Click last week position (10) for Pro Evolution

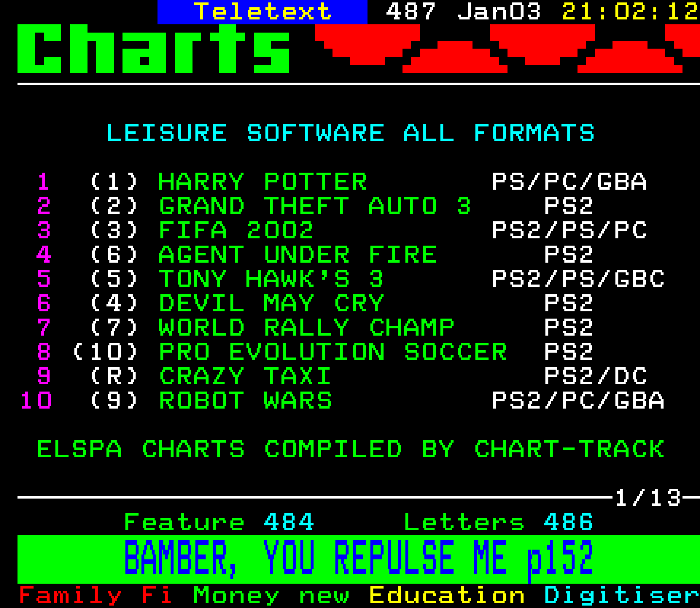[x=105, y=352]
